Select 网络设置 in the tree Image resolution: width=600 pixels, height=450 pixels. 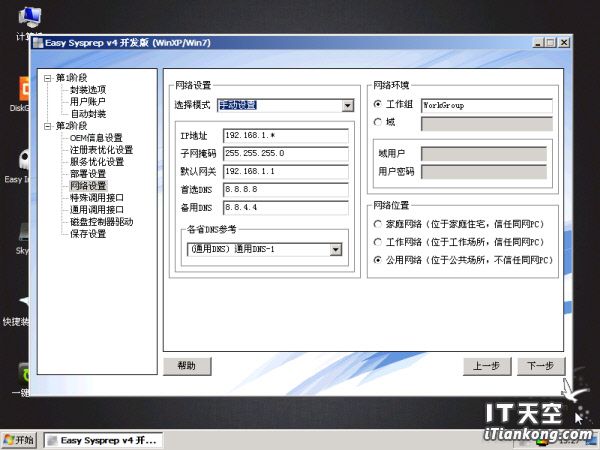click(88, 186)
